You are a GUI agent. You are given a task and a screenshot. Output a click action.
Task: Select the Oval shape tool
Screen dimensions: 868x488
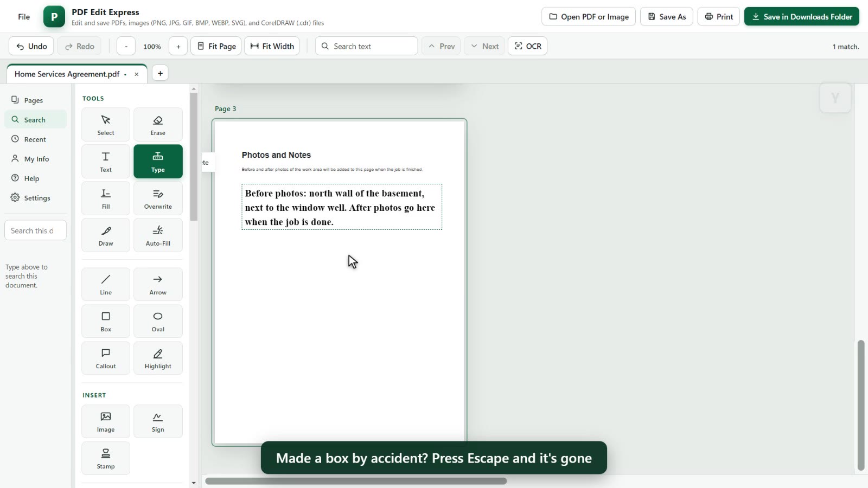(x=158, y=321)
